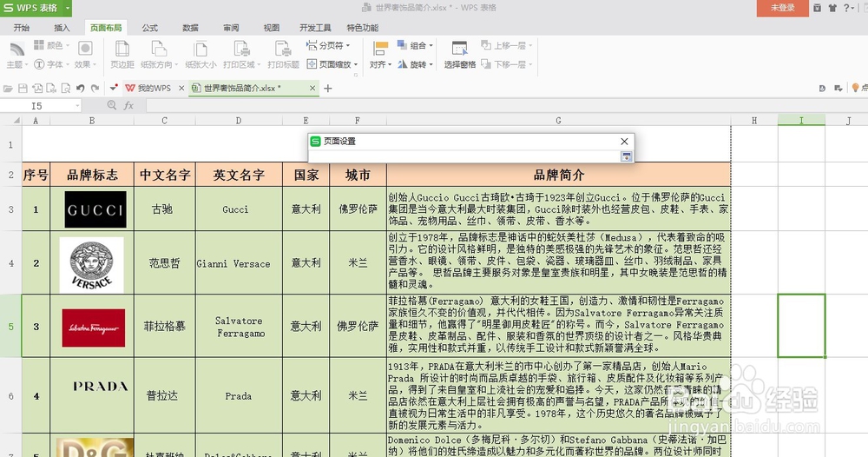
Task: Click the save icon in quick toolbar
Action: tap(23, 88)
